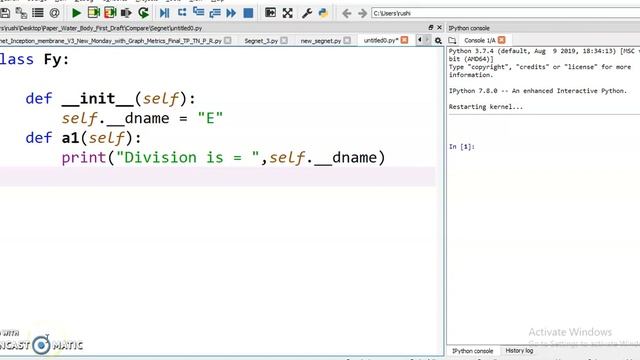Viewport: 640px width, 360px height.
Task: Click the working directory path field
Action: coord(505,13)
